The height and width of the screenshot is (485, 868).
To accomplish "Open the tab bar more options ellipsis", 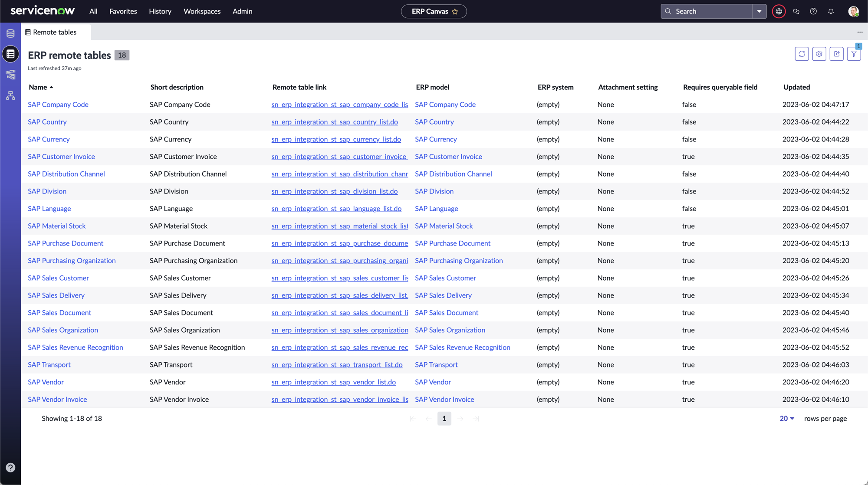I will 860,32.
